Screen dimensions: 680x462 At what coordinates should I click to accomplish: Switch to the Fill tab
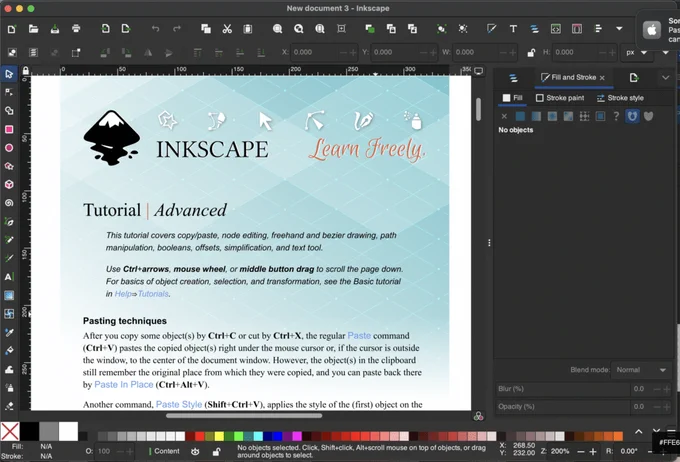pos(513,98)
